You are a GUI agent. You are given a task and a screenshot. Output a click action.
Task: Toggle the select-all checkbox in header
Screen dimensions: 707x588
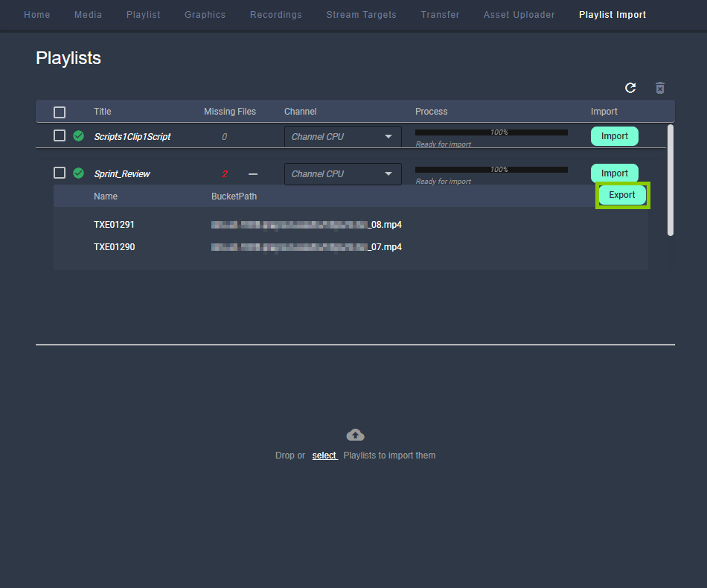click(x=60, y=112)
